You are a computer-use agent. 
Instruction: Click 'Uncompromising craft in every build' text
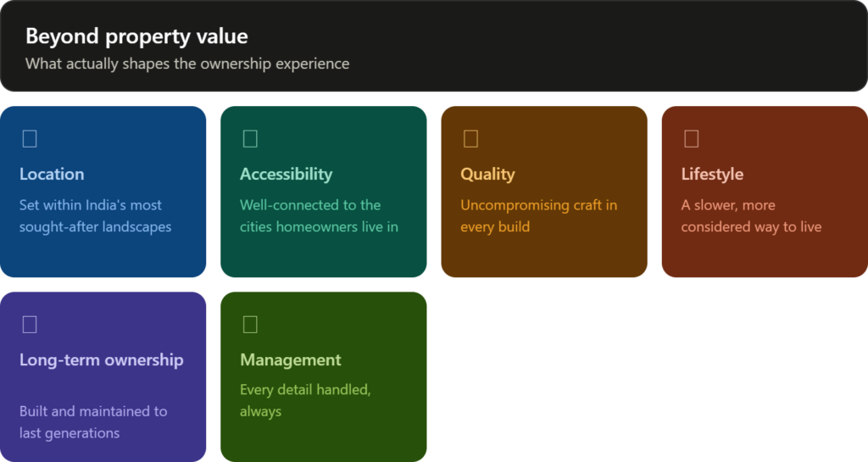(538, 216)
